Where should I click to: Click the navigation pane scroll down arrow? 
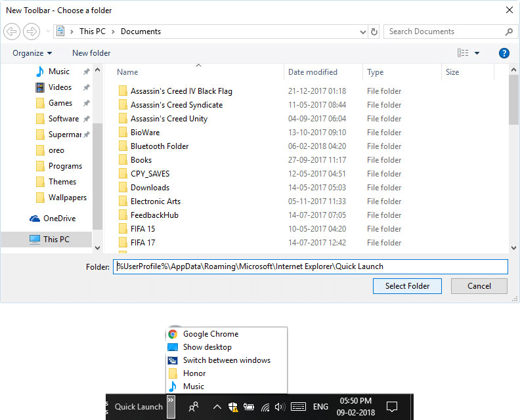97,247
